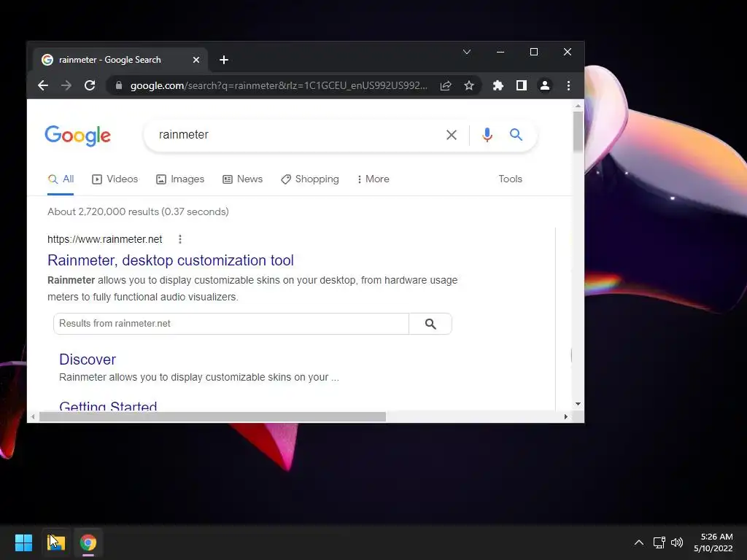The width and height of the screenshot is (747, 560).
Task: Submit search with the blue magnifier
Action: pos(516,135)
